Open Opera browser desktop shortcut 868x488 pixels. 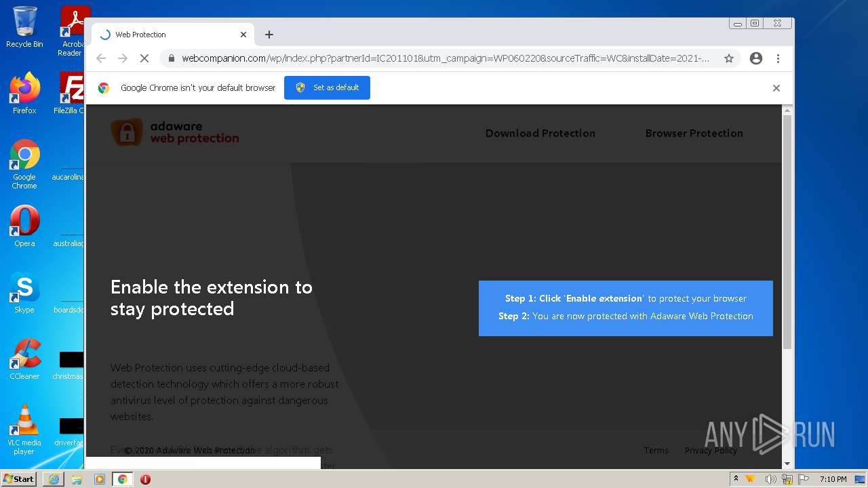(24, 226)
